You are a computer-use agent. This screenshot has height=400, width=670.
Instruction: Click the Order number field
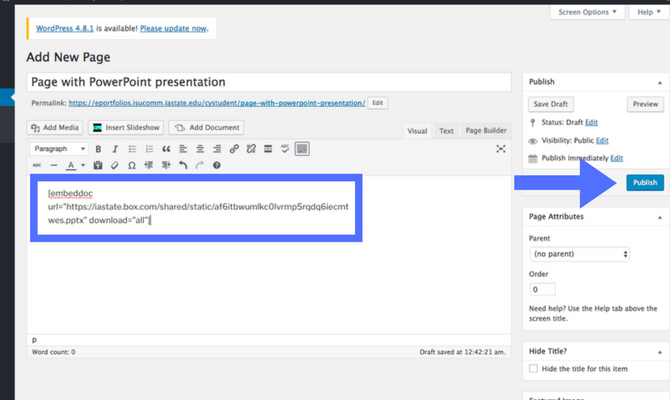click(542, 289)
